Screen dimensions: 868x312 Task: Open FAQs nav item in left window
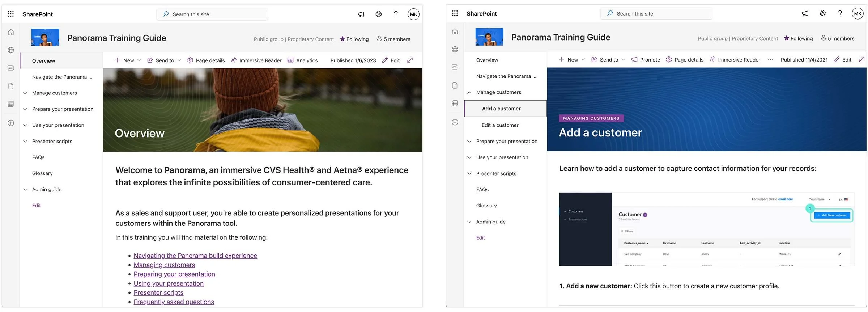point(38,157)
